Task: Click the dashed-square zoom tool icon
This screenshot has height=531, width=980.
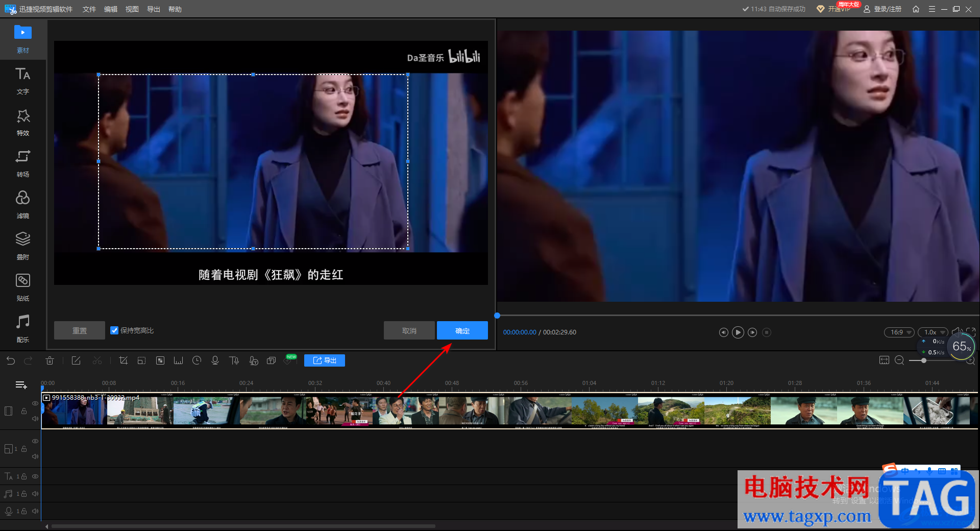Action: 142,360
